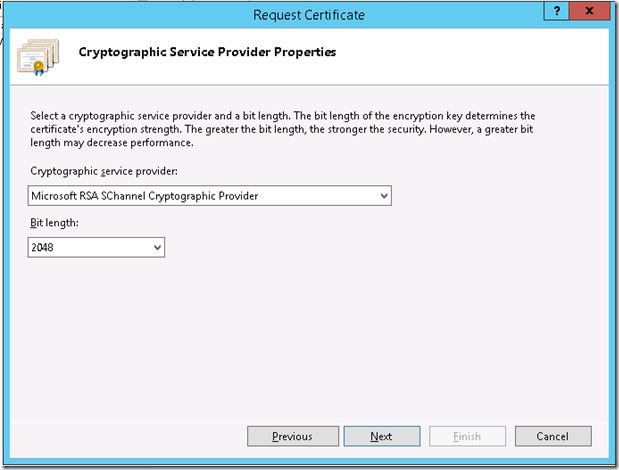Cancel the certificate request
Viewport: 619px width, 470px height.
553,436
